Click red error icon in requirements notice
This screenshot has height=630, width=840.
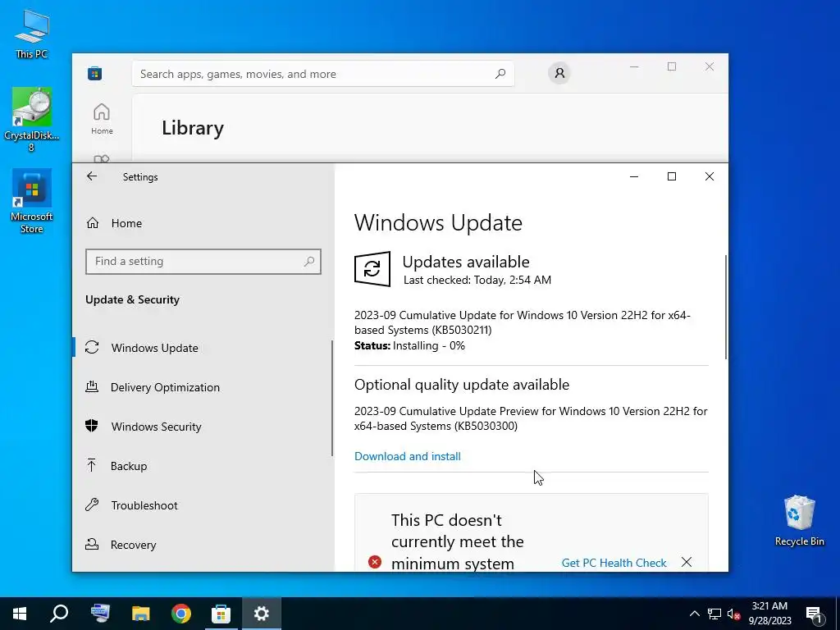(375, 562)
